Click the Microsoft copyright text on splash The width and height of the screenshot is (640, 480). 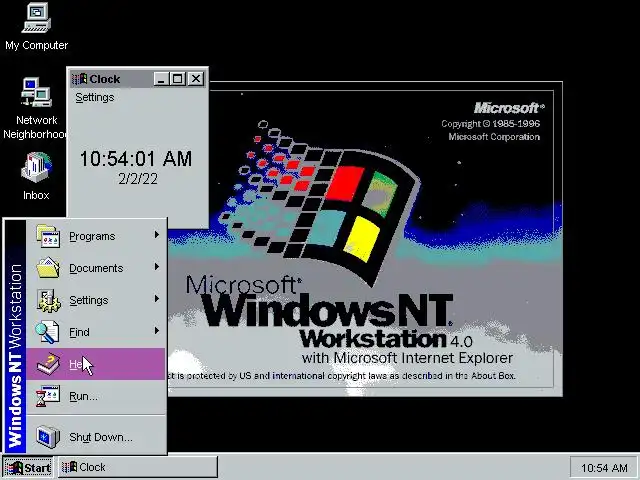point(491,130)
